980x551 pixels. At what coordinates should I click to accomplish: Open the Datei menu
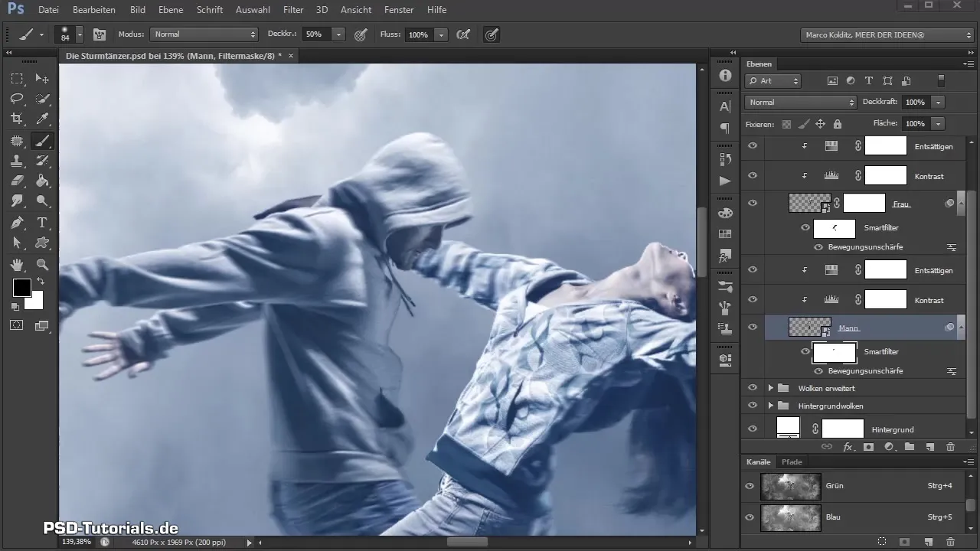[x=47, y=10]
